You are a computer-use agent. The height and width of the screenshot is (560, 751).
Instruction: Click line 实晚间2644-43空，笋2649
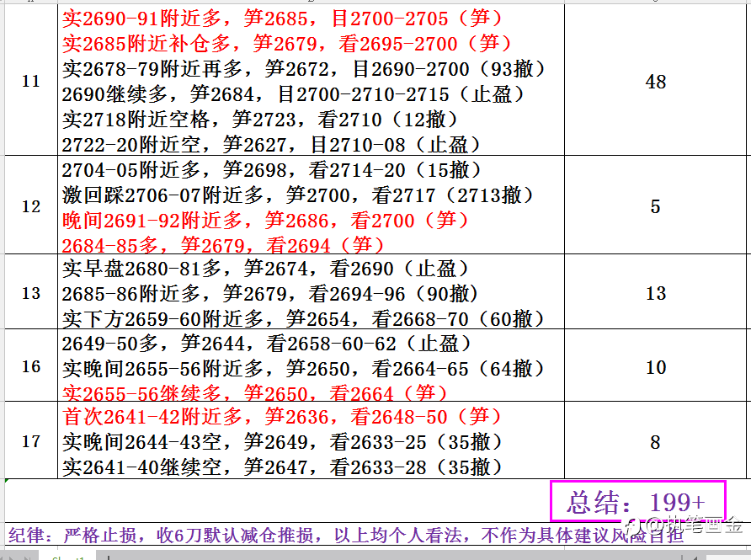[282, 441]
